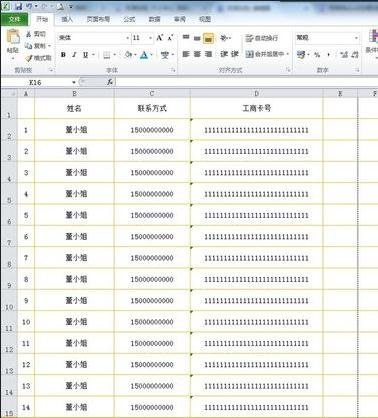This screenshot has width=378, height=418.
Task: Select Middle Align icon
Action: tap(197, 38)
